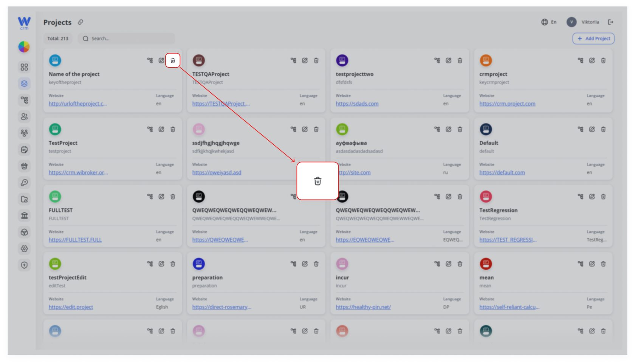Screen dimensions: 635x364
Task: Delete the testprojecttwo project
Action: [x=460, y=60]
